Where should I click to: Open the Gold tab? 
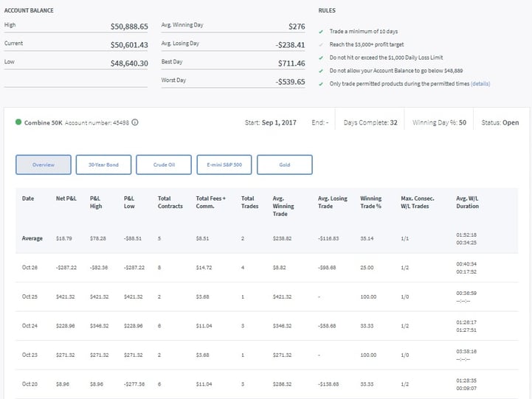[x=285, y=164]
